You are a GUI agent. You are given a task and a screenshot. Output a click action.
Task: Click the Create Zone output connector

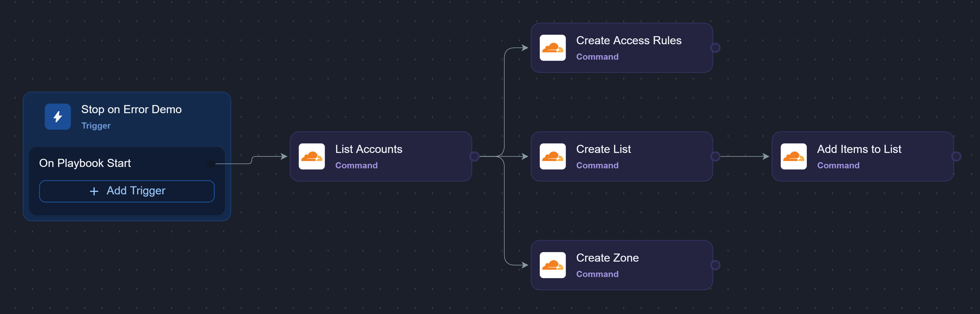pyautogui.click(x=715, y=265)
